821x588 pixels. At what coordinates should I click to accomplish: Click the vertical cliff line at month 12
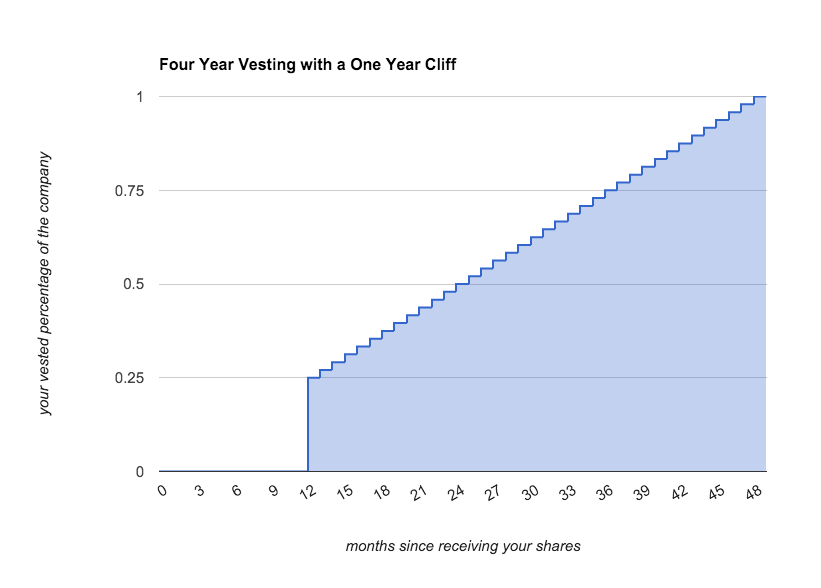tap(308, 424)
